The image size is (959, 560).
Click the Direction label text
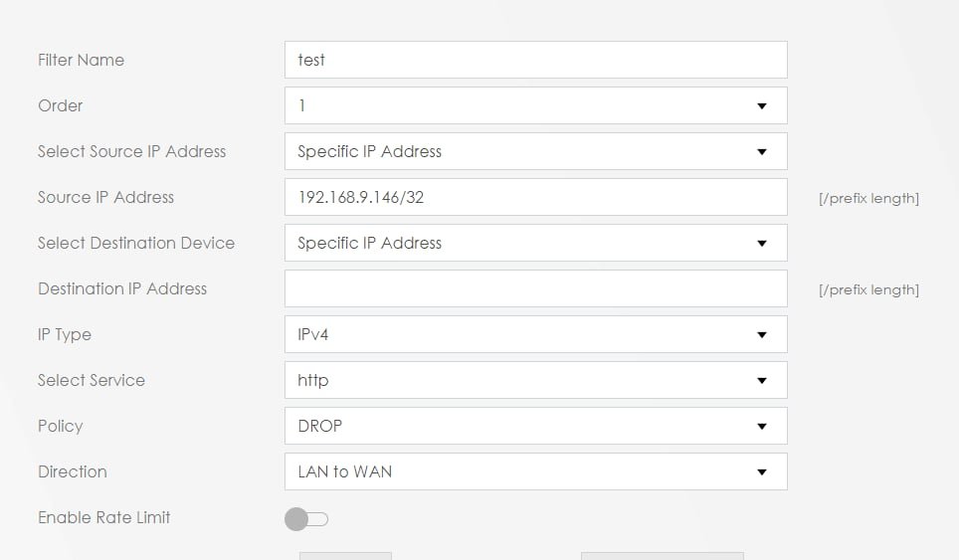point(73,471)
